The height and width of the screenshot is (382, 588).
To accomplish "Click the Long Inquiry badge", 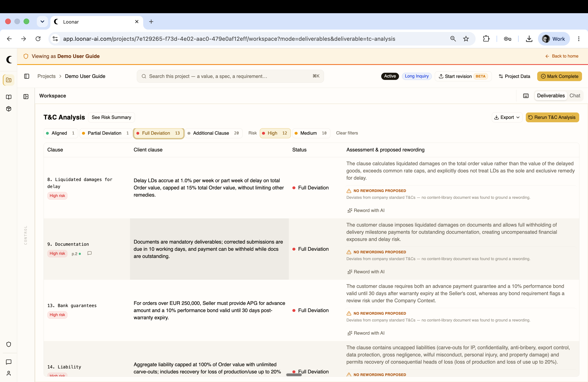I will [x=417, y=76].
